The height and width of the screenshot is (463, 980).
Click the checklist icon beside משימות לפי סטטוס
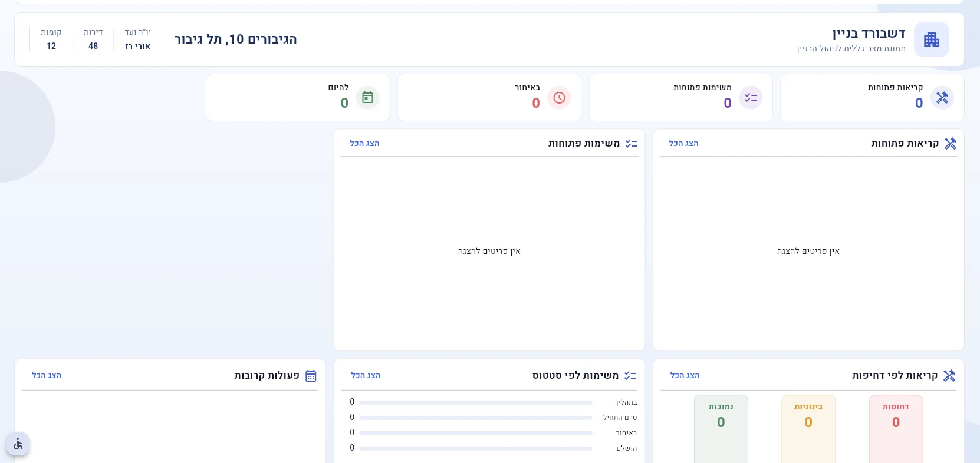pos(630,376)
